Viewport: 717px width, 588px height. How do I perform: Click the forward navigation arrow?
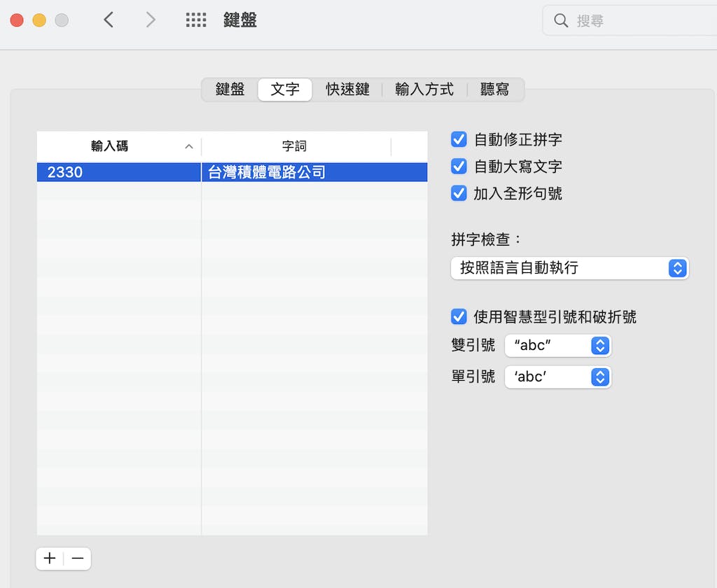151,20
